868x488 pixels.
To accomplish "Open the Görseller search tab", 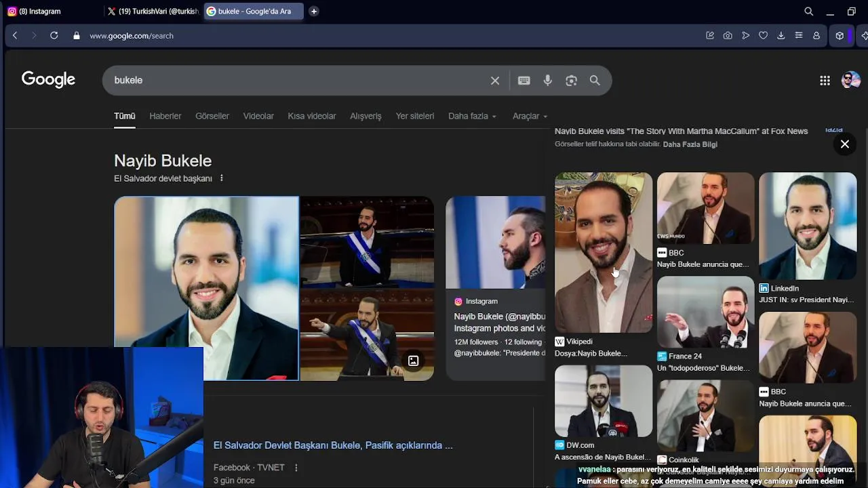I will coord(212,116).
